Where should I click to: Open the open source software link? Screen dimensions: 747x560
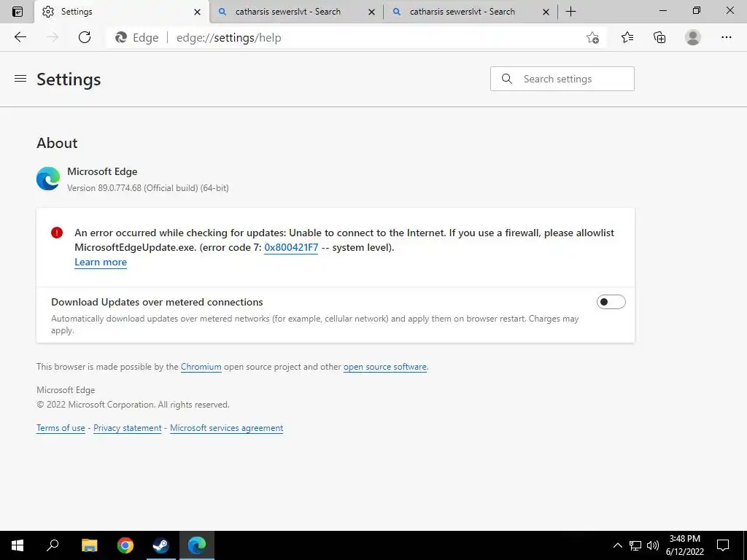(x=385, y=367)
